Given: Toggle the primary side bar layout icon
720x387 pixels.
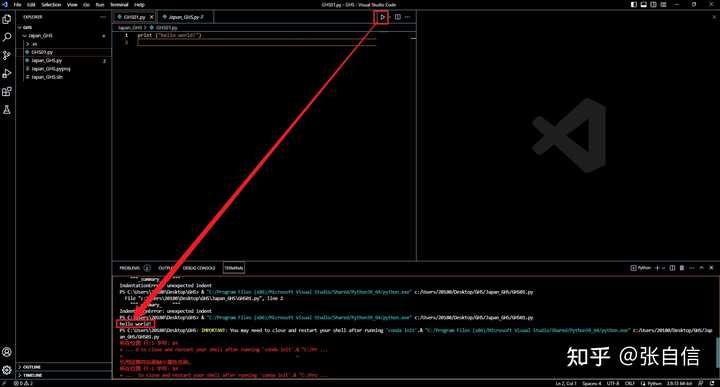Looking at the screenshot, I should 634,5.
